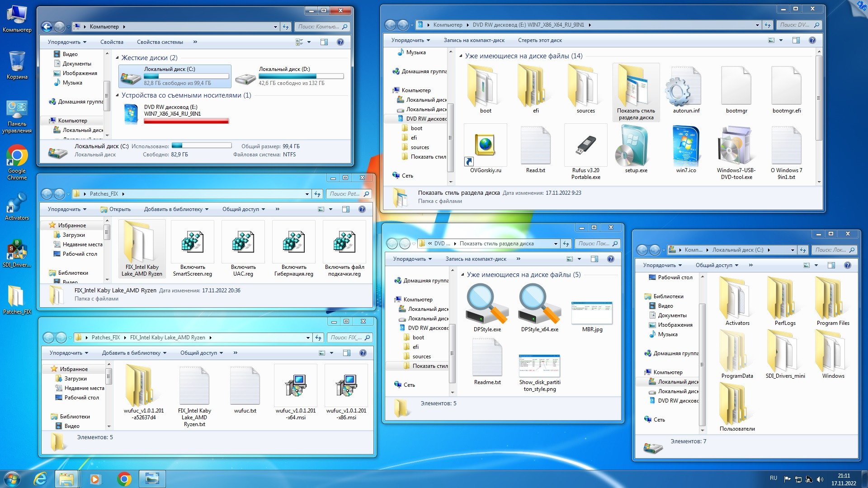Open DPStyle_x64.exe application
This screenshot has width=868, height=488.
(538, 307)
